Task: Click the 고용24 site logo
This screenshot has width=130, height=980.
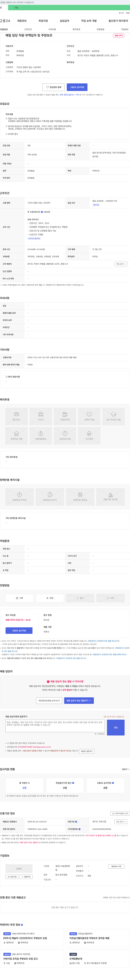Action: (5, 21)
